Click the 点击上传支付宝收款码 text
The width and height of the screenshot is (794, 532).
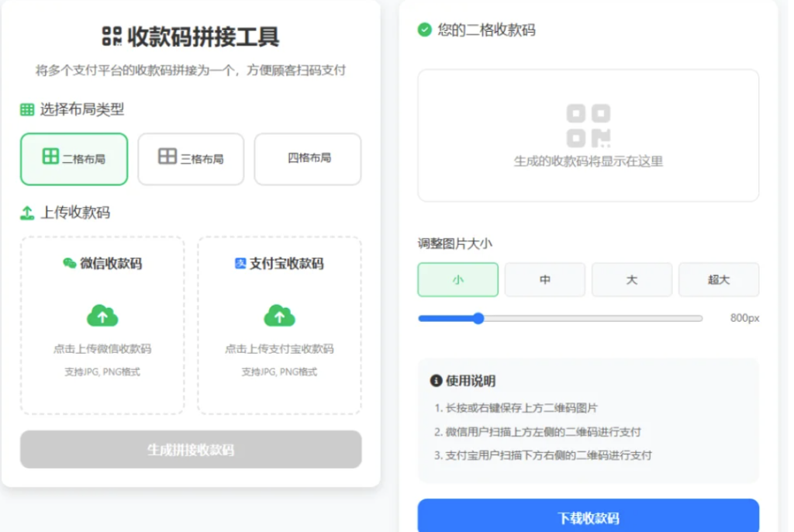(x=279, y=348)
